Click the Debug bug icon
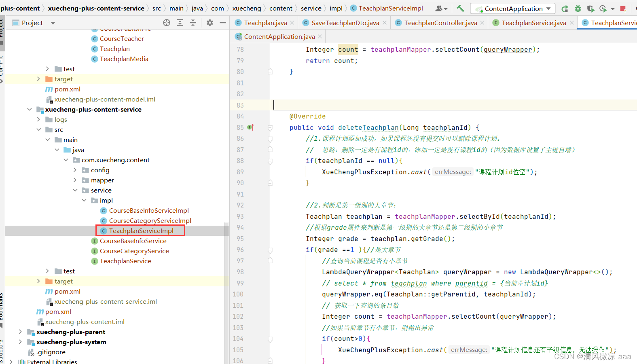The height and width of the screenshot is (364, 637). (578, 8)
